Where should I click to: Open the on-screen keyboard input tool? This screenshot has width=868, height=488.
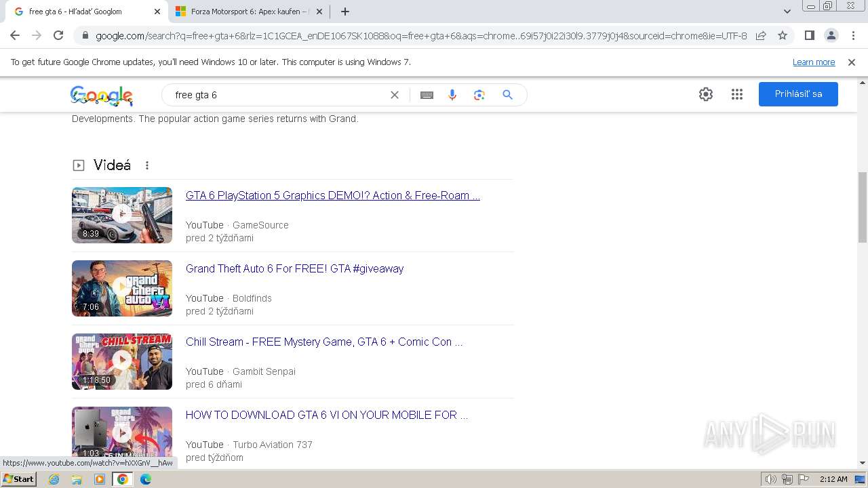pyautogui.click(x=427, y=95)
